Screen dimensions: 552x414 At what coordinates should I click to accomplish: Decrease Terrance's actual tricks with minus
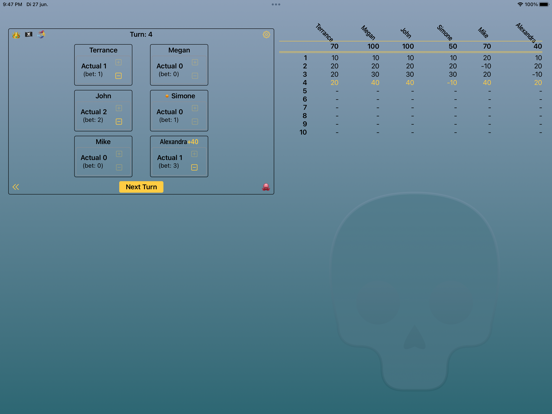[119, 76]
